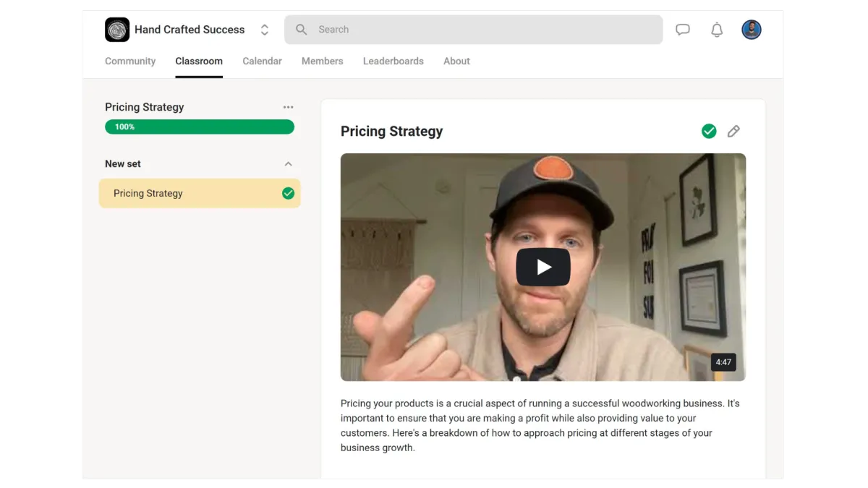Click the Hand Crafted Success group name
Image resolution: width=868 pixels, height=488 pixels.
click(x=190, y=30)
